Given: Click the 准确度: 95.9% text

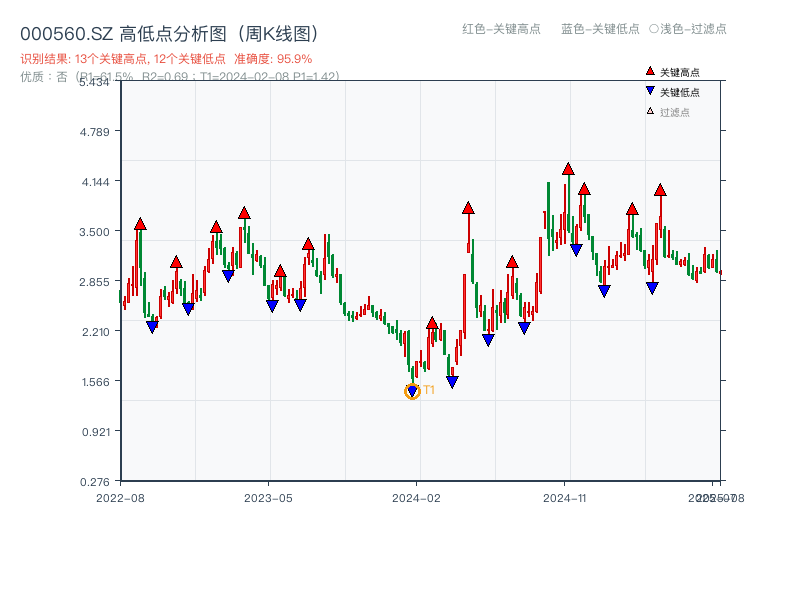Looking at the screenshot, I should click(273, 59).
